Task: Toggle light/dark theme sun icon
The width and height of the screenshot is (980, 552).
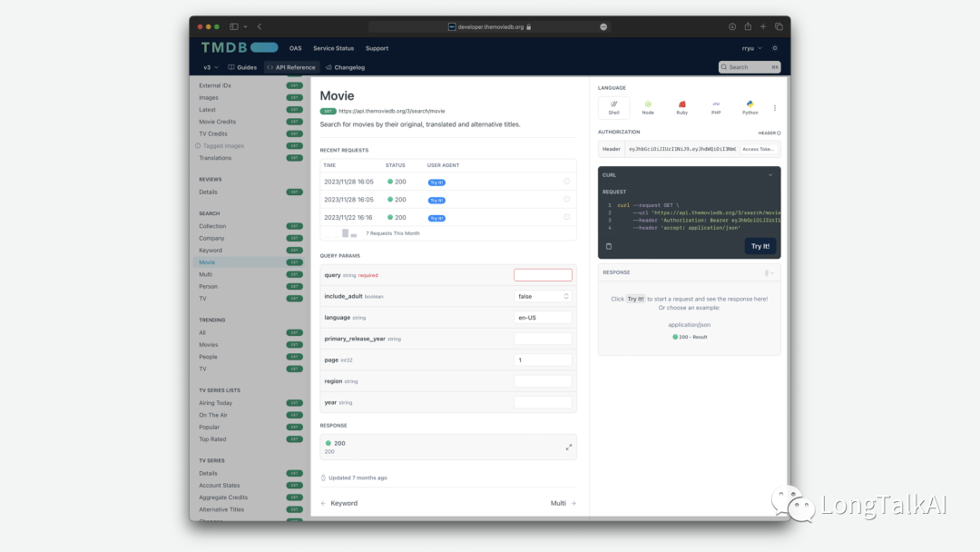Action: (x=775, y=48)
